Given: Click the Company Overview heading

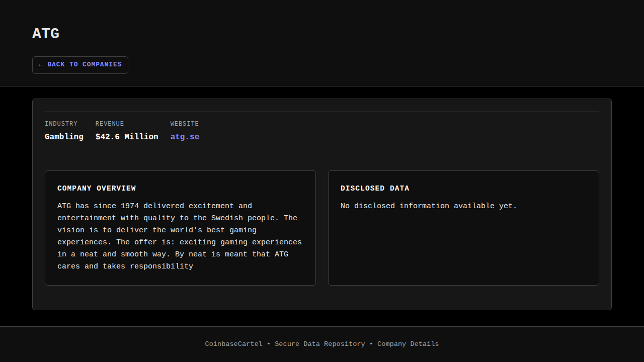Looking at the screenshot, I should (x=97, y=188).
